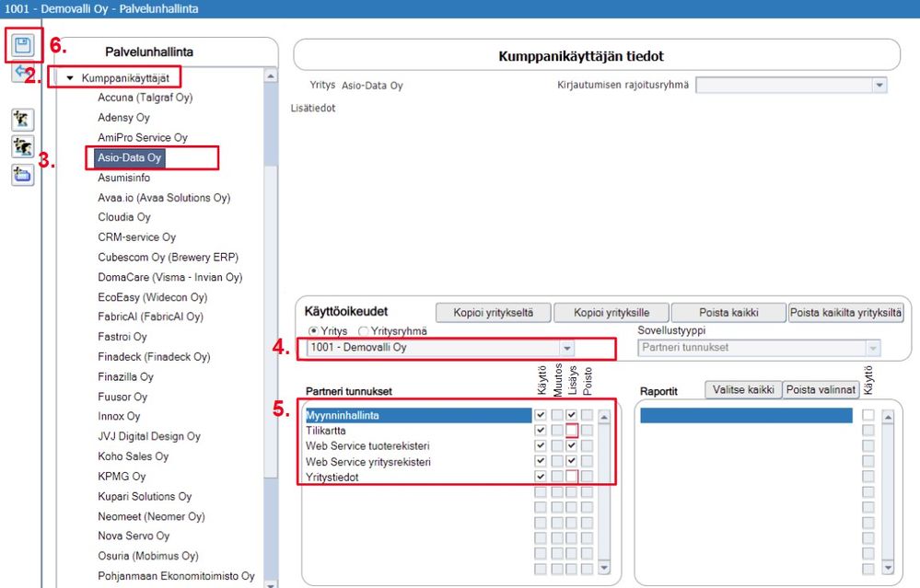
Task: Click Poista valinnat button
Action: point(821,390)
